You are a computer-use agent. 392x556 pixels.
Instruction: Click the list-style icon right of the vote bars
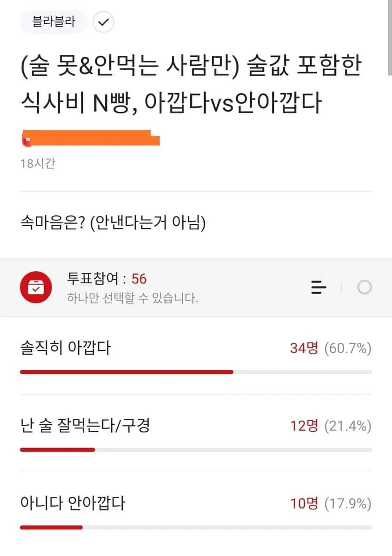[319, 288]
